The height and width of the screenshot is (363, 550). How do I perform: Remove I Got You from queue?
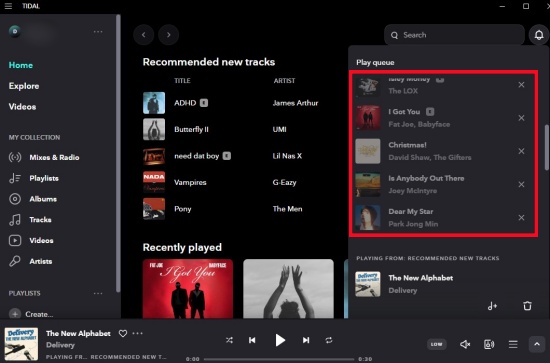521,118
